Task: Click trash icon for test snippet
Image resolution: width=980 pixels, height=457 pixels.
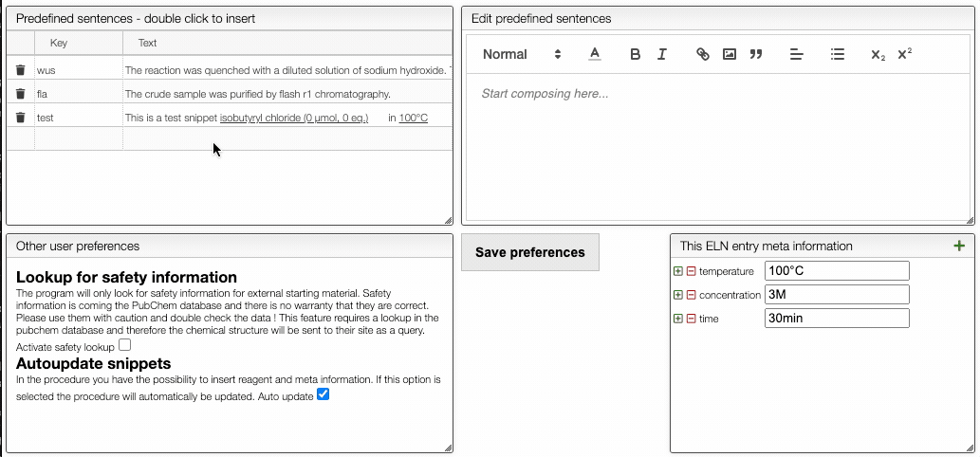Action: (x=20, y=118)
